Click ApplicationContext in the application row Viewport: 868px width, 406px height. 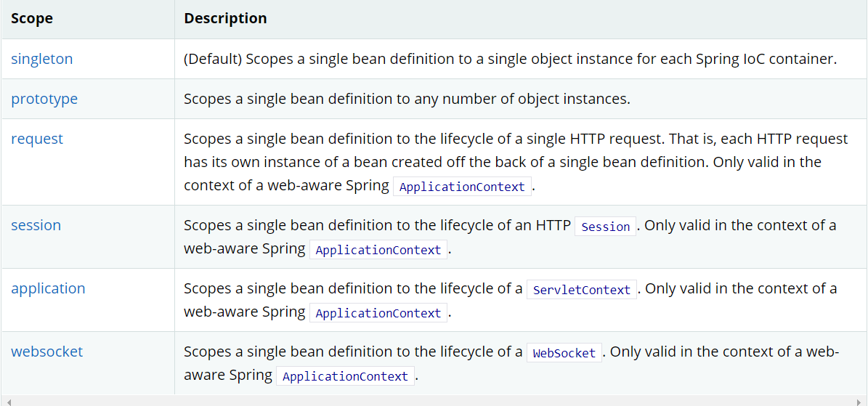coord(378,313)
